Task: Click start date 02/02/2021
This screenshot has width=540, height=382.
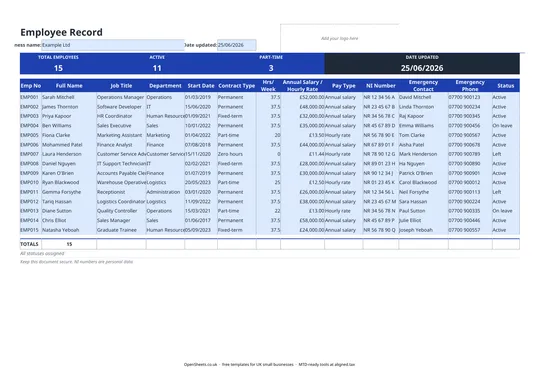Action: [198, 164]
